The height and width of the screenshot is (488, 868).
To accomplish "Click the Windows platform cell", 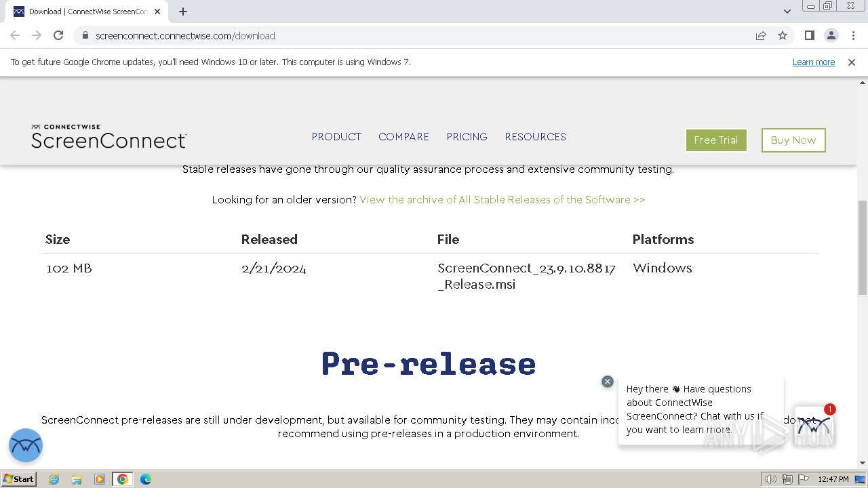I will pos(663,268).
